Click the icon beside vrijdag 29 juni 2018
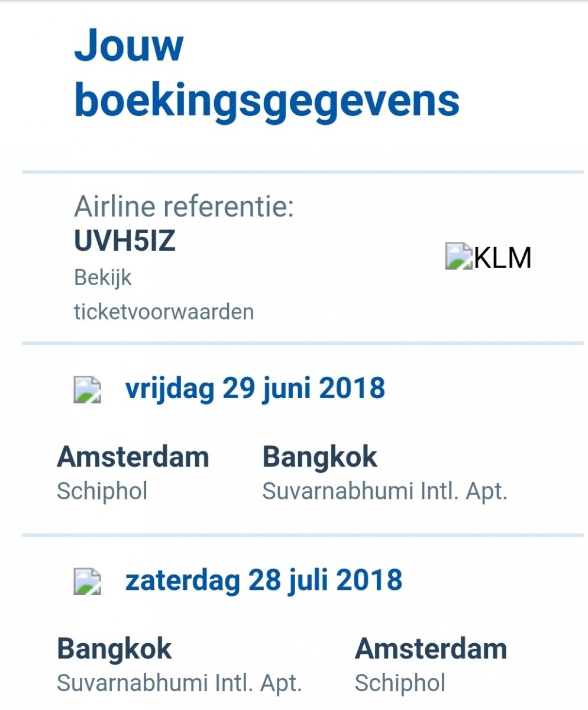 87,390
